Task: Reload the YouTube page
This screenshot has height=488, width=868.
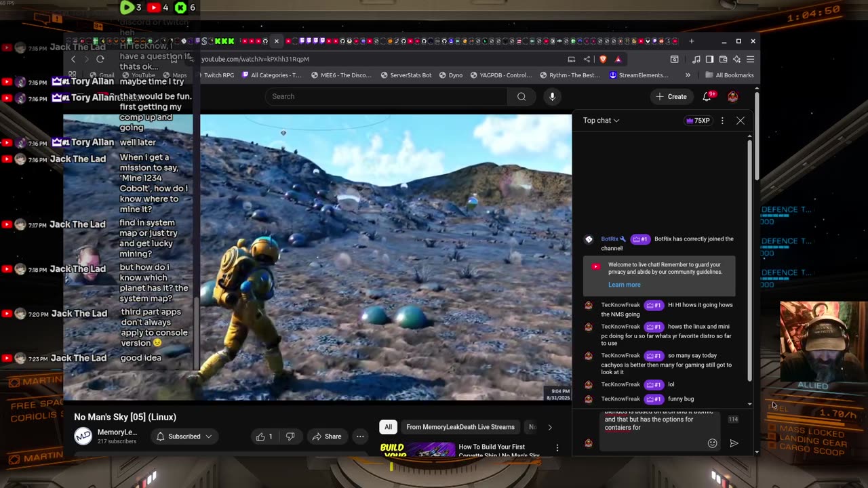Action: 100,59
